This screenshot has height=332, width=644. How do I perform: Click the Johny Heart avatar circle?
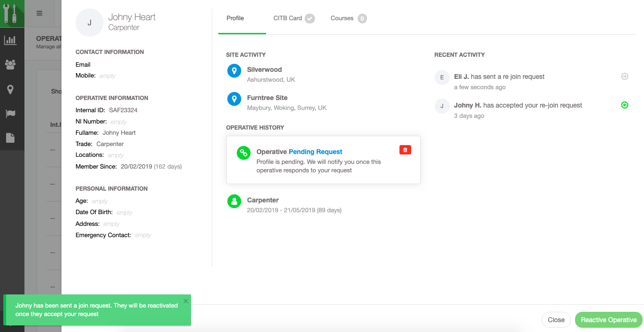click(x=90, y=23)
